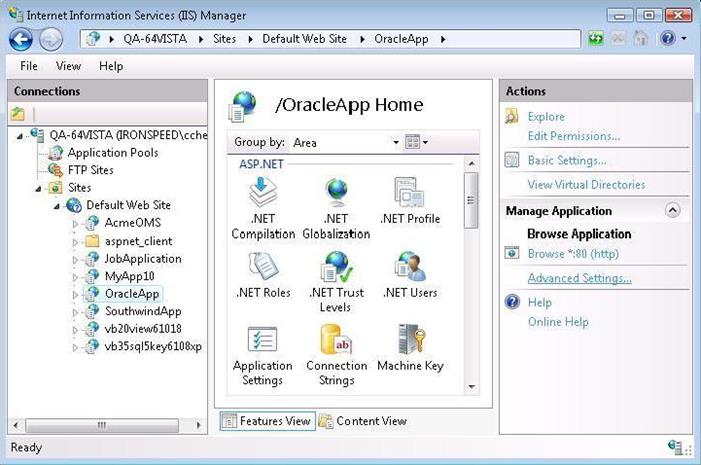Screen dimensions: 701x465
Task: Open Basic Settings link
Action: (x=567, y=160)
